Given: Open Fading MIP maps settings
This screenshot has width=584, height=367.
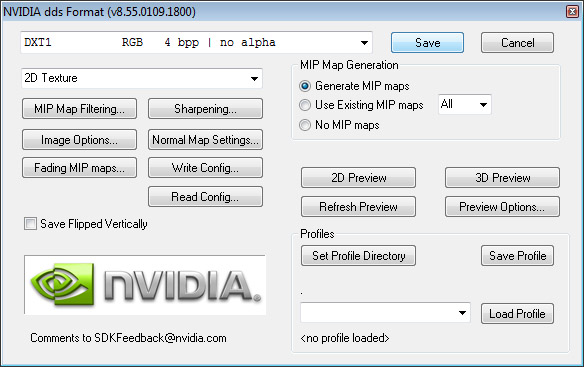Looking at the screenshot, I should tap(79, 168).
